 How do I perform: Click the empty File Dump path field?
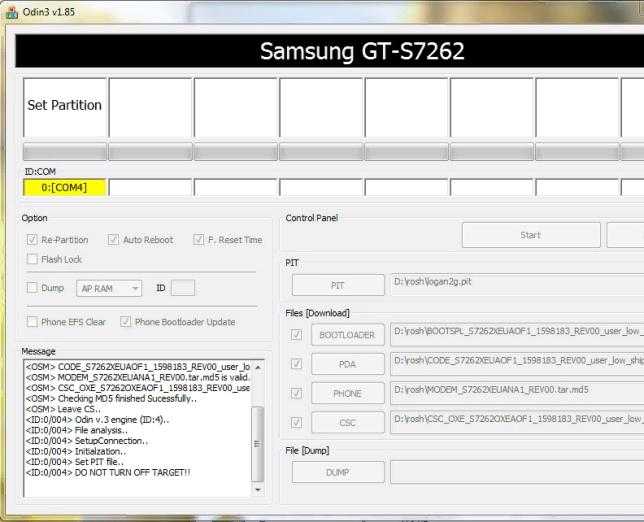pos(517,473)
